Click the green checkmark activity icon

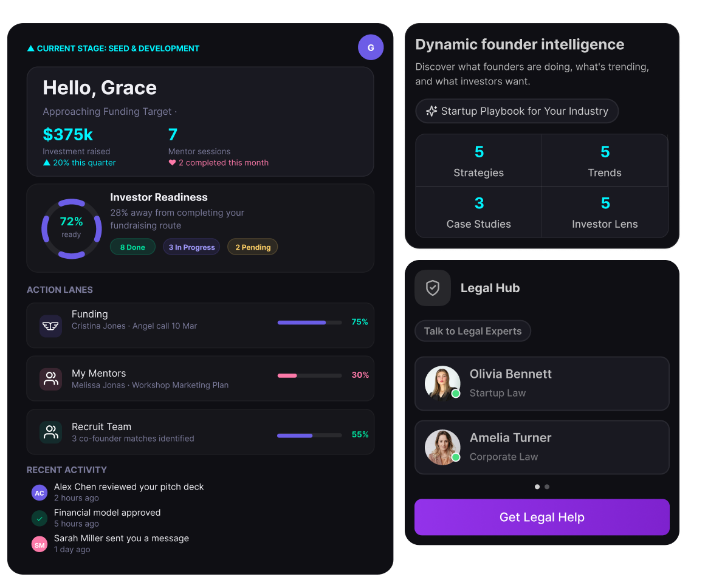click(x=40, y=518)
